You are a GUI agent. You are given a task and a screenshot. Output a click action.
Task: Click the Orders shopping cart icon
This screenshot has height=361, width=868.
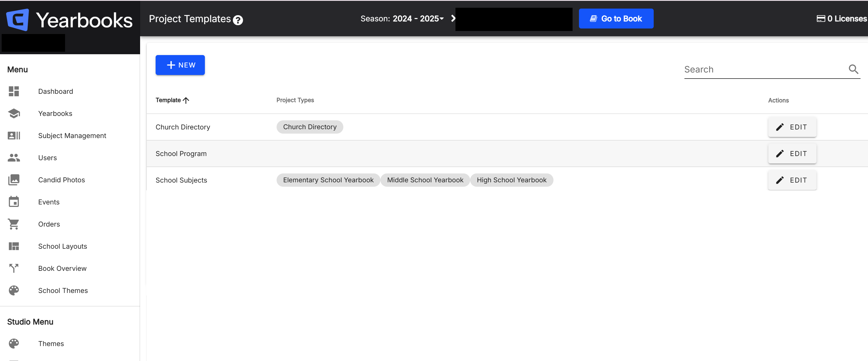coord(14,224)
